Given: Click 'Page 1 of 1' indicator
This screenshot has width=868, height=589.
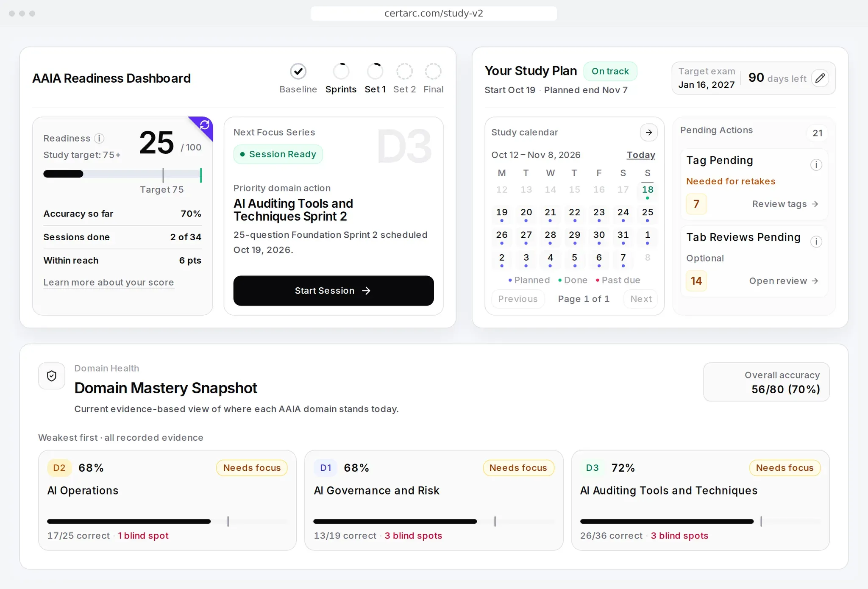Looking at the screenshot, I should point(584,299).
